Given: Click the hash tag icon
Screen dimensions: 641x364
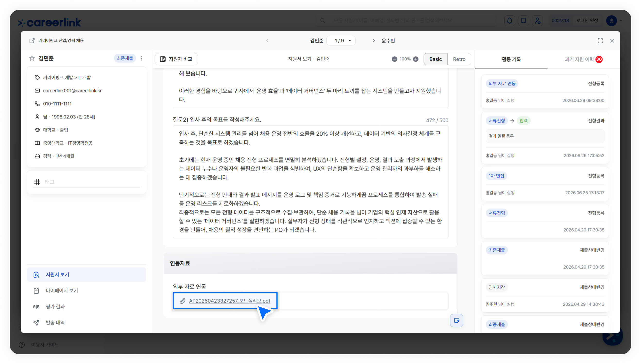Looking at the screenshot, I should (37, 182).
